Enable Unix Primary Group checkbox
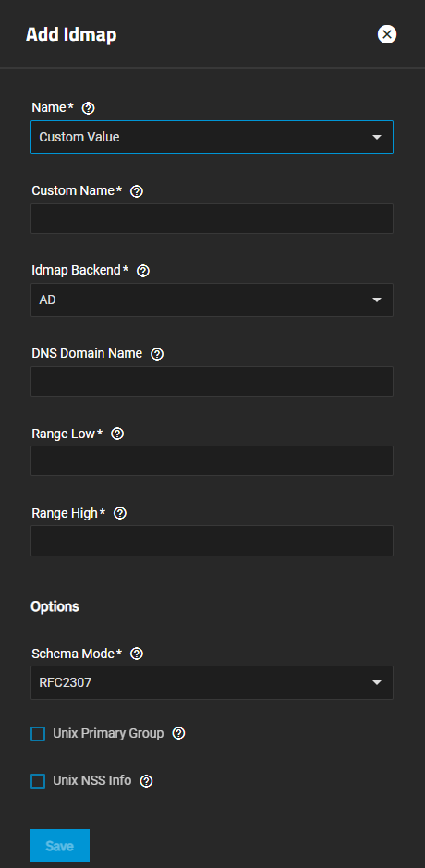This screenshot has height=868, width=425. [38, 734]
